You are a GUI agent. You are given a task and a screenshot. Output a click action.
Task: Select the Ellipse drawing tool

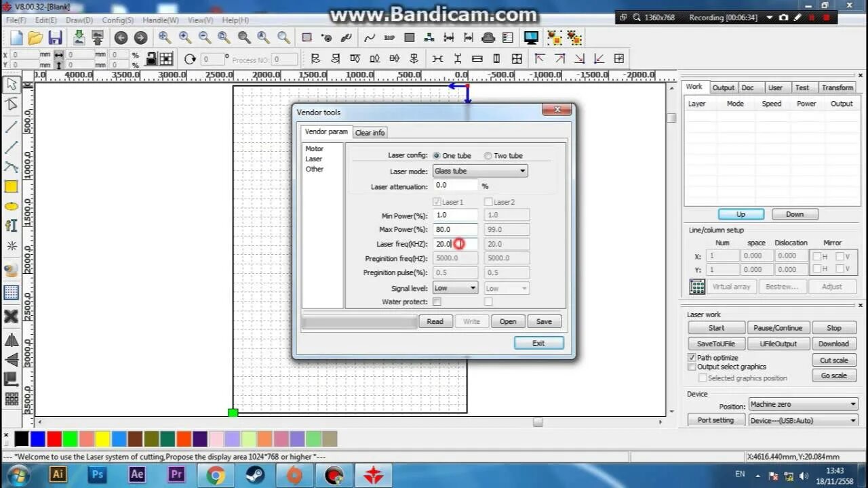10,205
